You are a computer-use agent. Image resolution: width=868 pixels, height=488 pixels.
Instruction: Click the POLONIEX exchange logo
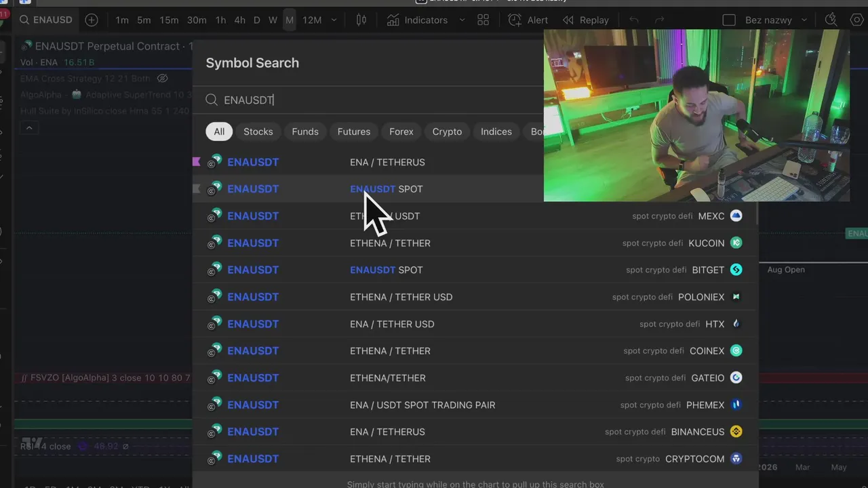[x=736, y=297]
